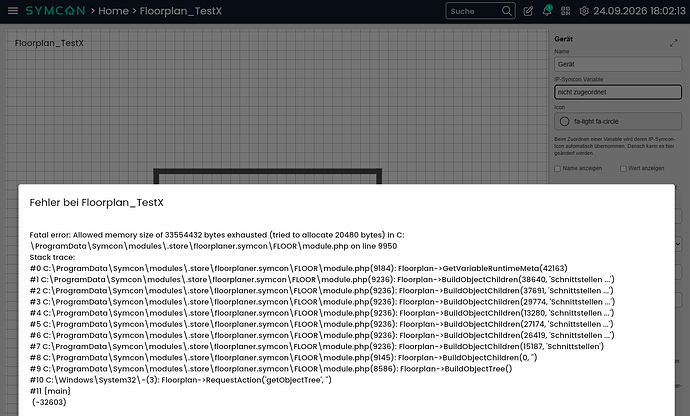Click the fa-circle icon preview
Viewport: 690px width, 416px height.
tap(564, 121)
